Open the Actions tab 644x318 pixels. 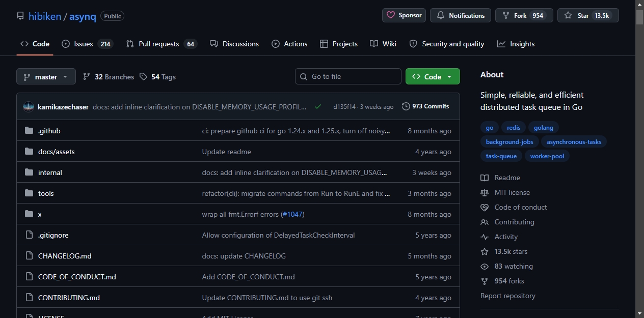[x=289, y=44]
